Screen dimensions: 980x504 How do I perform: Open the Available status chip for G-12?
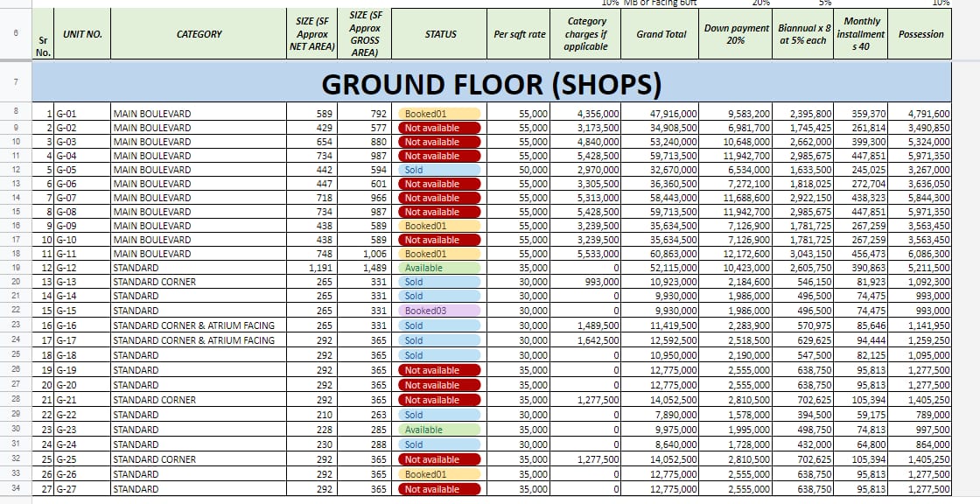point(439,268)
